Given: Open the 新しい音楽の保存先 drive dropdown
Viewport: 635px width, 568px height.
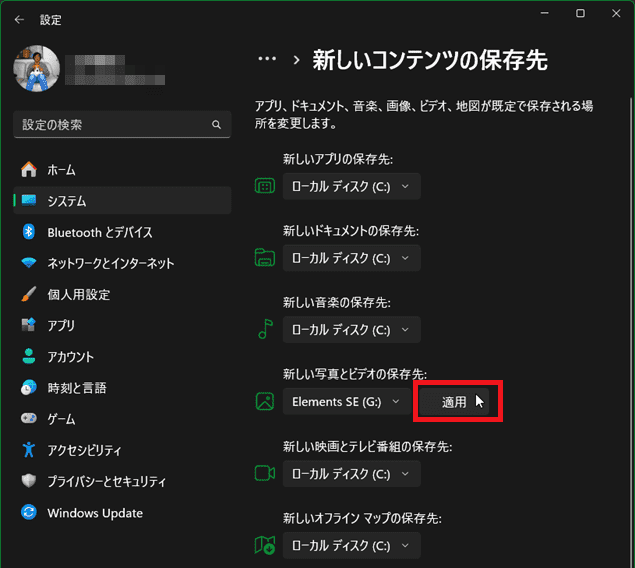Looking at the screenshot, I should [x=351, y=329].
